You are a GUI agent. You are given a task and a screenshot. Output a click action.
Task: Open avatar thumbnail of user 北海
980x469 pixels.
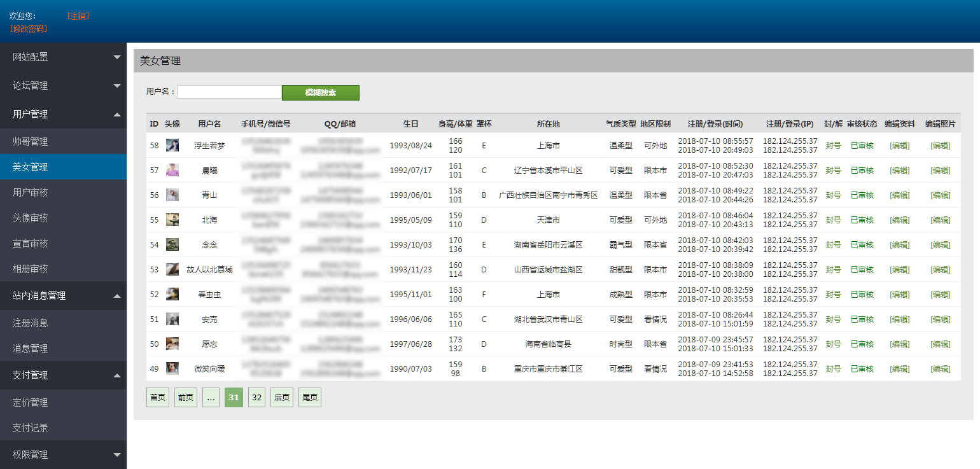[172, 220]
